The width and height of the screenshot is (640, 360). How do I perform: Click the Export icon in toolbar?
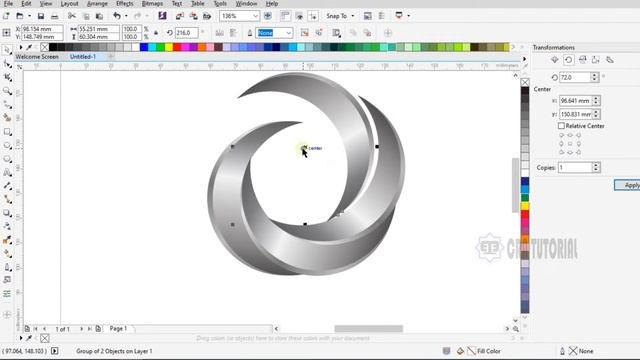[x=193, y=16]
